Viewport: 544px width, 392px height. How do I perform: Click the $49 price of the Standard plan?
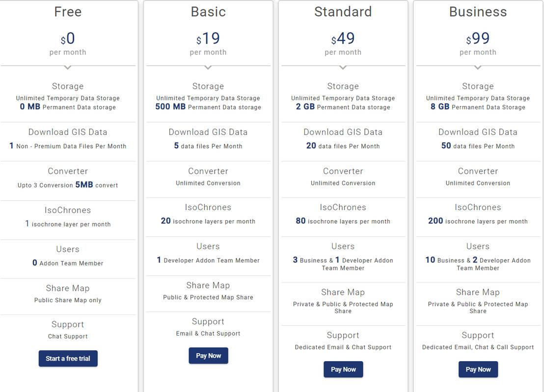(x=343, y=39)
